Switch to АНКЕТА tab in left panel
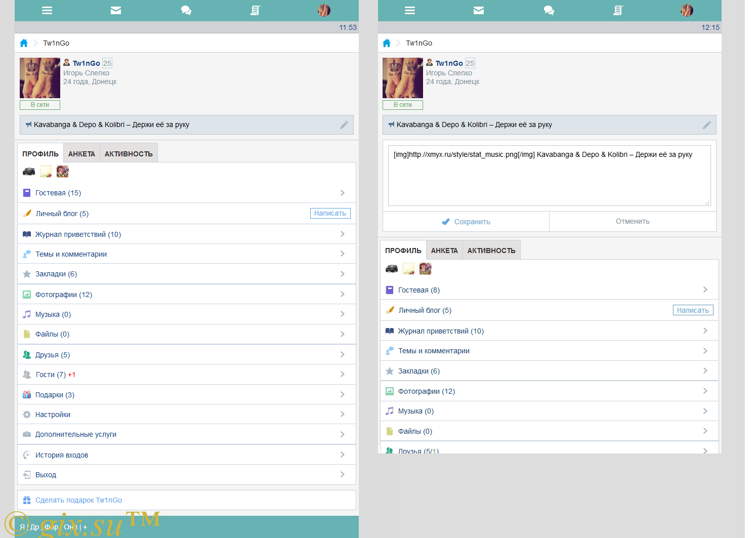Viewport: 756px width, 538px height. click(x=81, y=154)
